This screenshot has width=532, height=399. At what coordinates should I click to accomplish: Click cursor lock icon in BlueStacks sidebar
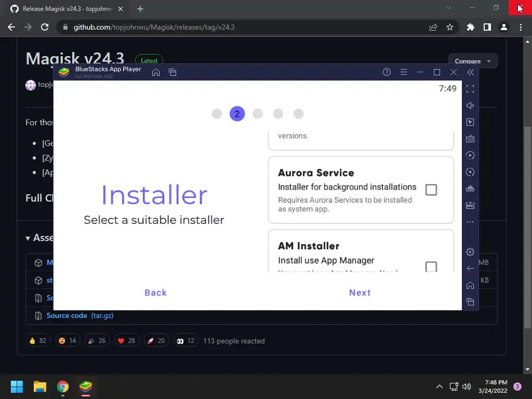click(x=470, y=122)
